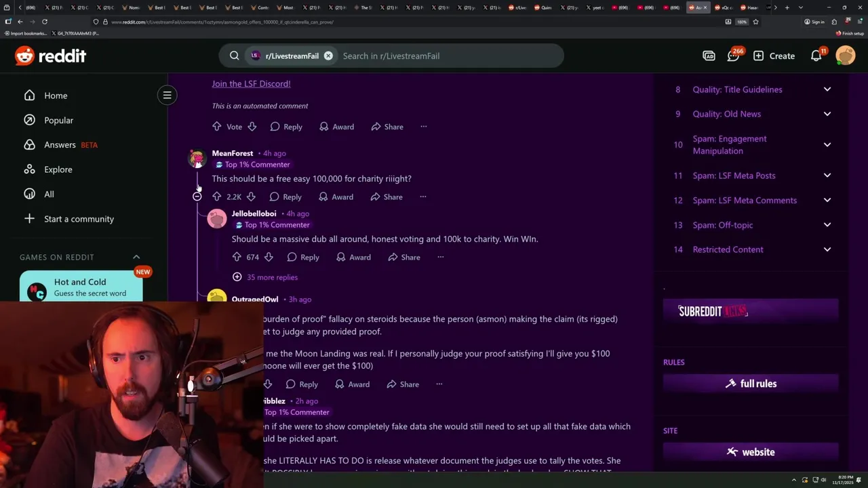Award the Jellobelloboi comment
The image size is (868, 488).
[353, 257]
